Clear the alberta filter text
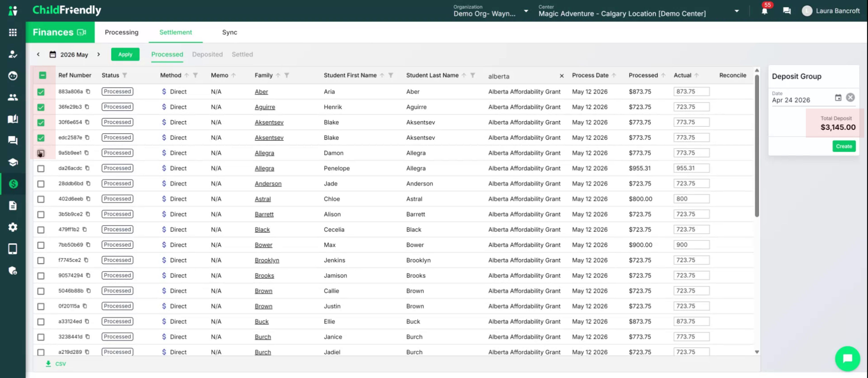 (561, 76)
